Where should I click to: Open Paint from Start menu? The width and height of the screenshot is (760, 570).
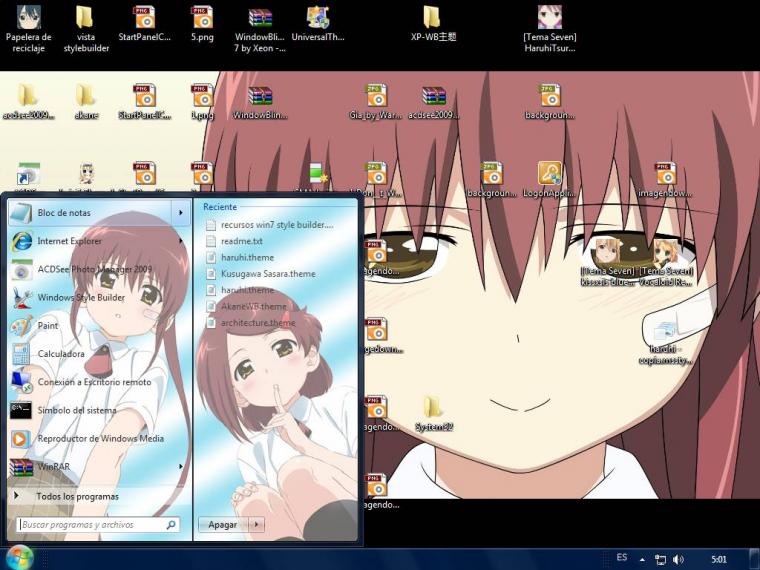99,325
